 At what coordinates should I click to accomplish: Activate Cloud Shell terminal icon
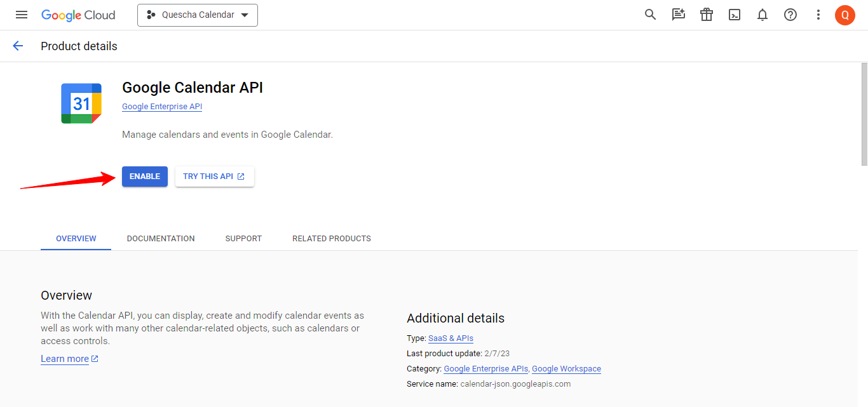735,15
